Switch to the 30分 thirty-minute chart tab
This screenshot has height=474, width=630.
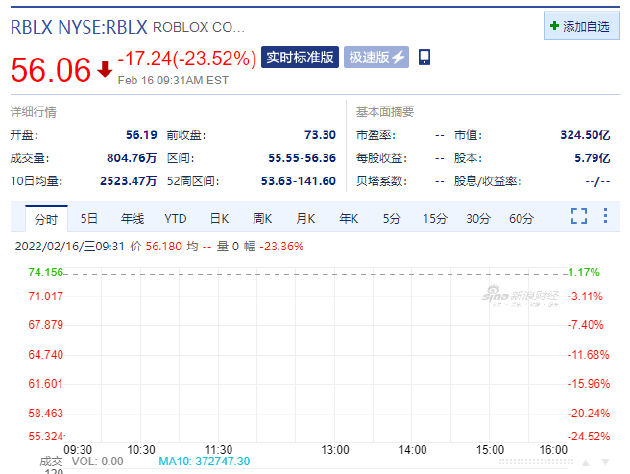478,219
